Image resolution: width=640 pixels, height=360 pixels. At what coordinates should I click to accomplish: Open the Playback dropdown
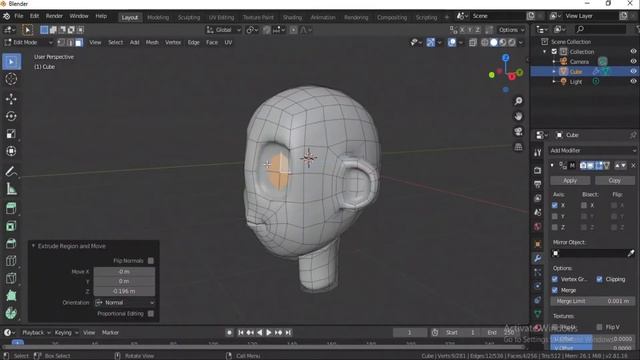point(36,333)
